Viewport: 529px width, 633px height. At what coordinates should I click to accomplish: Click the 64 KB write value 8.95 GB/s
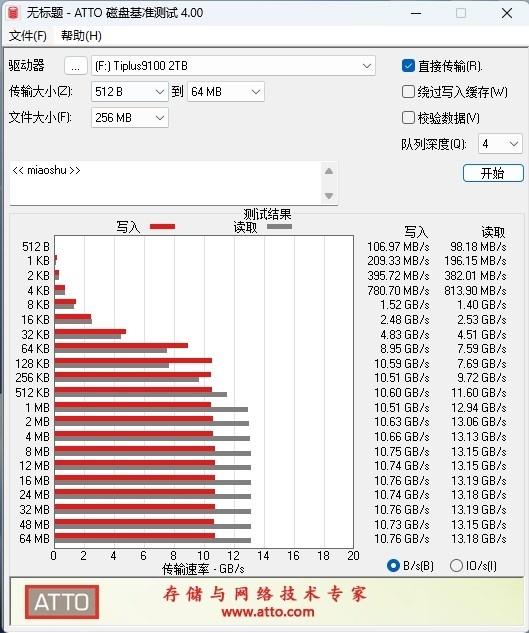tap(405, 349)
